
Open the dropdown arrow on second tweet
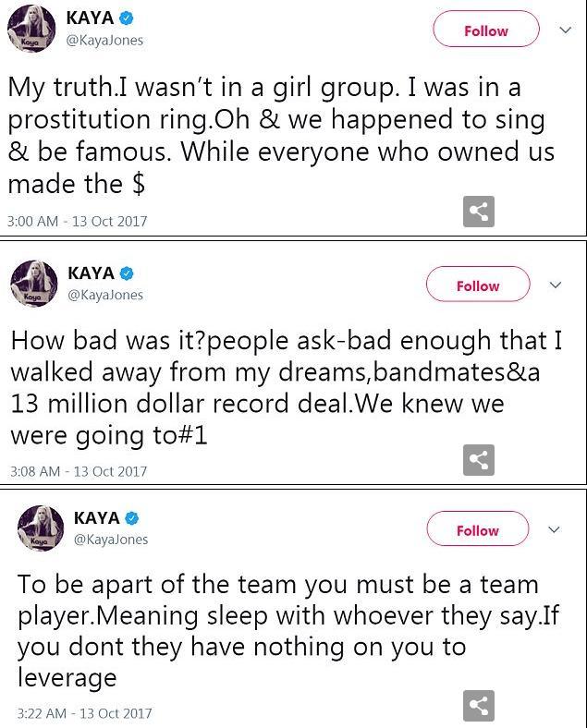pos(556,285)
